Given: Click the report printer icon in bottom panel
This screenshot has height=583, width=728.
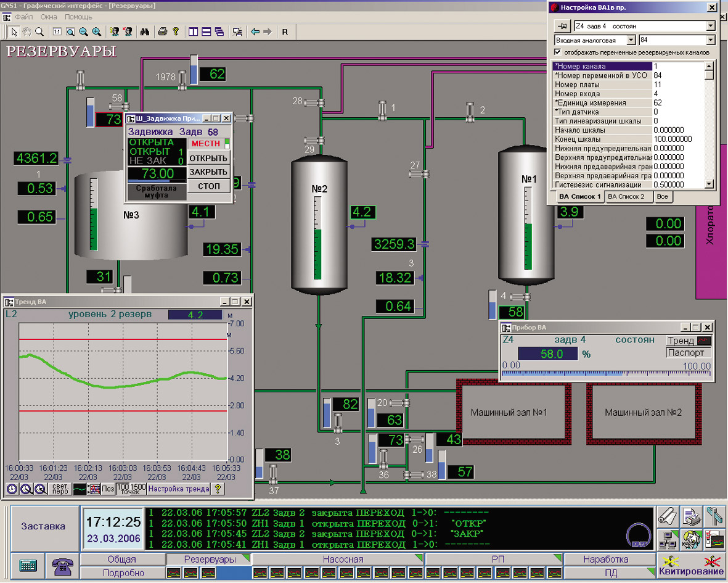Looking at the screenshot, I should tap(691, 516).
